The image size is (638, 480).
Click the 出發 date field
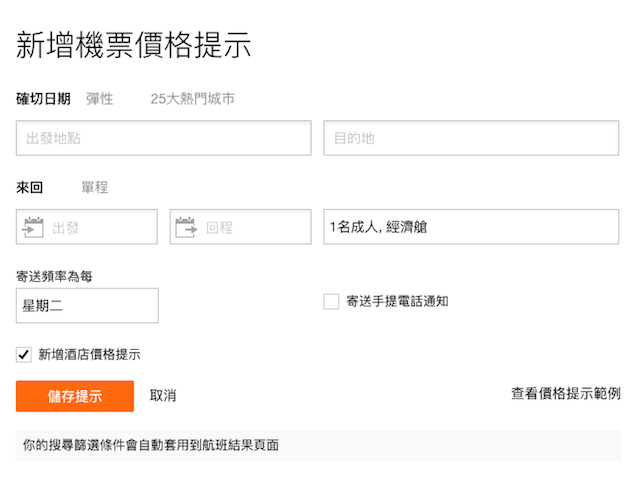click(87, 227)
